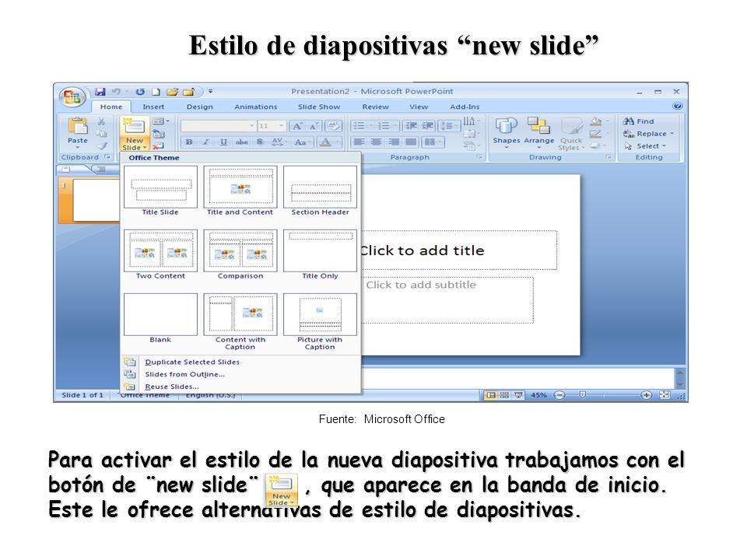Select the Two Content layout
The image size is (747, 560).
tap(160, 254)
